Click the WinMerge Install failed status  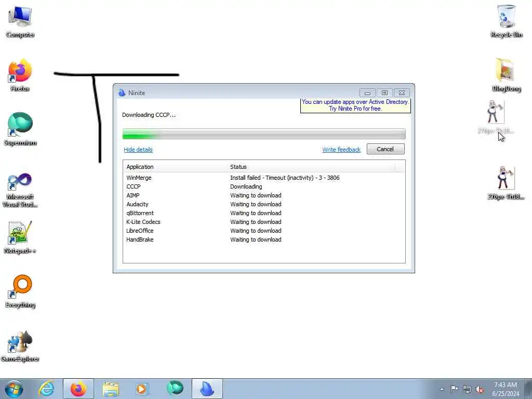[x=285, y=178]
